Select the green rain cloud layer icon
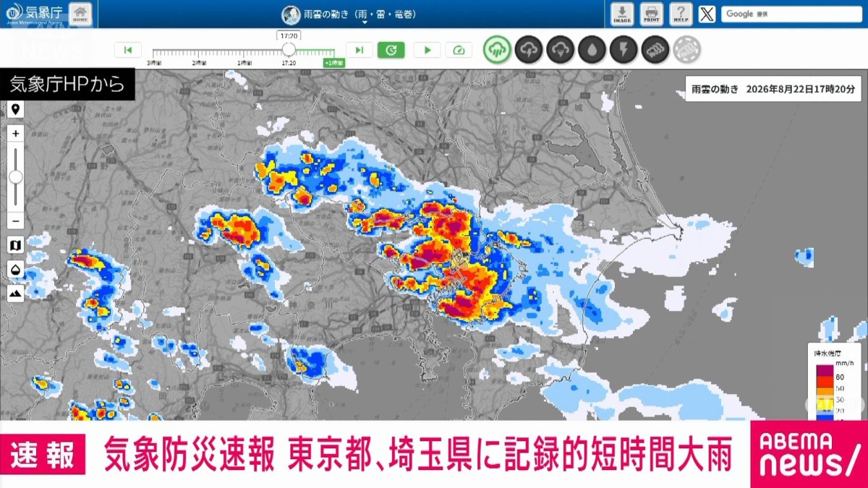Image resolution: width=868 pixels, height=488 pixels. [498, 50]
